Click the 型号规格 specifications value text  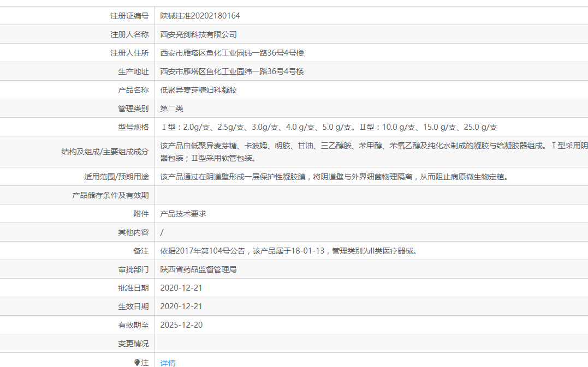[x=329, y=127]
